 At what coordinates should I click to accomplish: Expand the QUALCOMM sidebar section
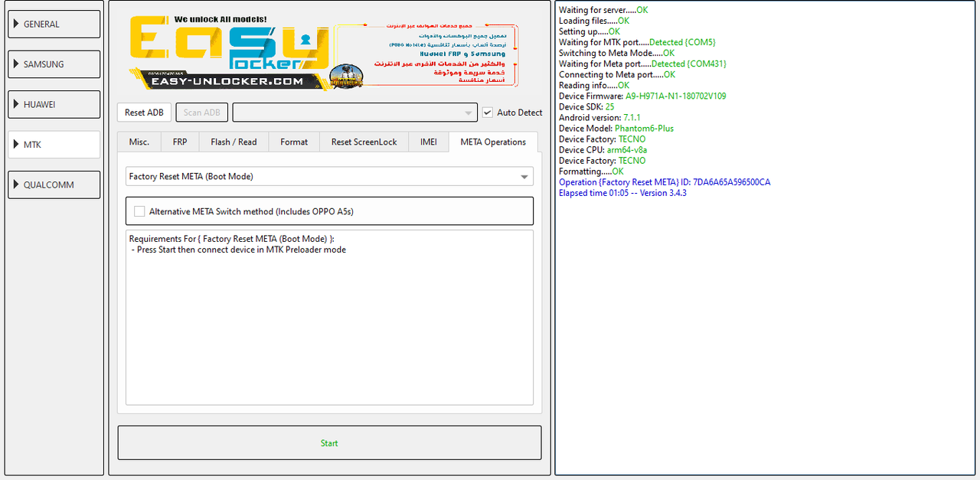[x=54, y=184]
